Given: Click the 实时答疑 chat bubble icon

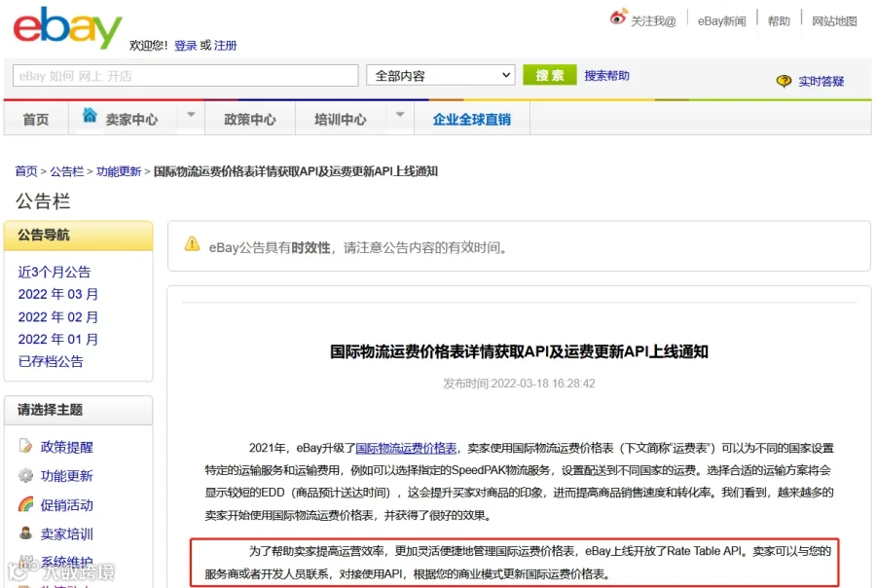Looking at the screenshot, I should coord(784,81).
